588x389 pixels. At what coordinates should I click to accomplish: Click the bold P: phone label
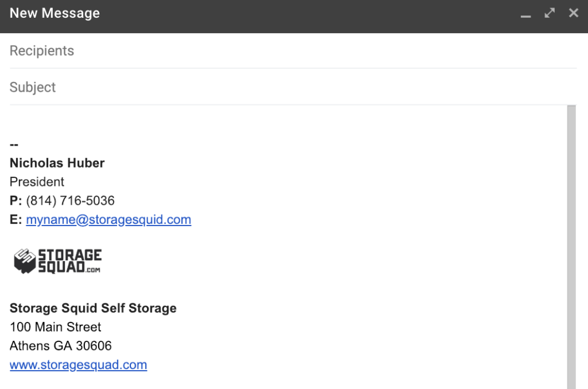point(16,201)
